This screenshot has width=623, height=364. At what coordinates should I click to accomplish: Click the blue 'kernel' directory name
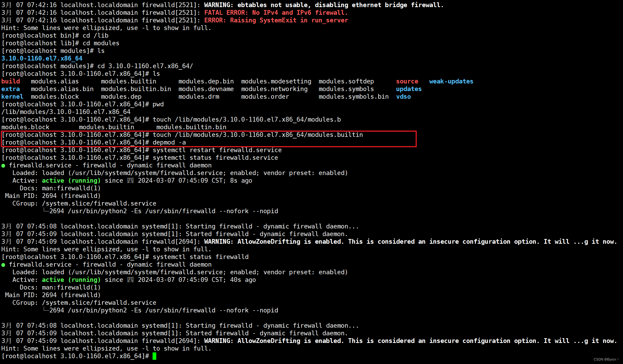click(12, 97)
